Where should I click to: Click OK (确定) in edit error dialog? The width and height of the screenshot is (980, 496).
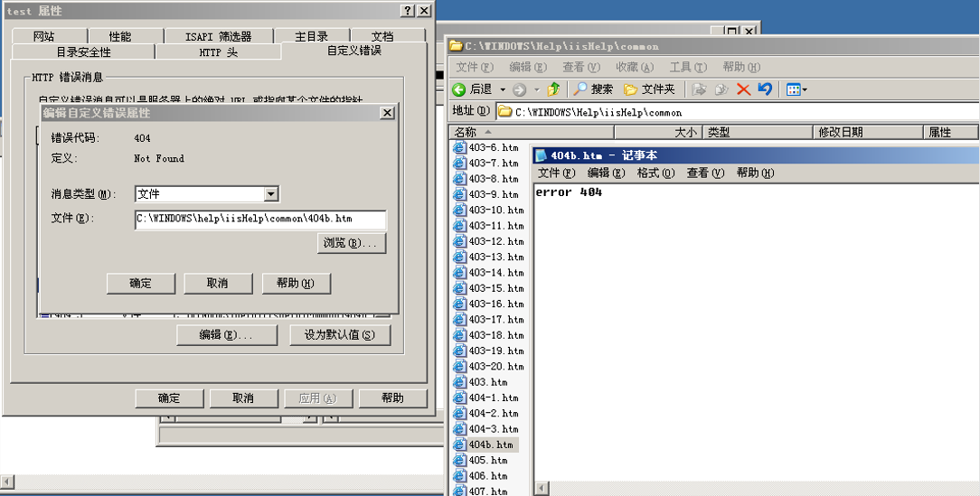pyautogui.click(x=141, y=283)
